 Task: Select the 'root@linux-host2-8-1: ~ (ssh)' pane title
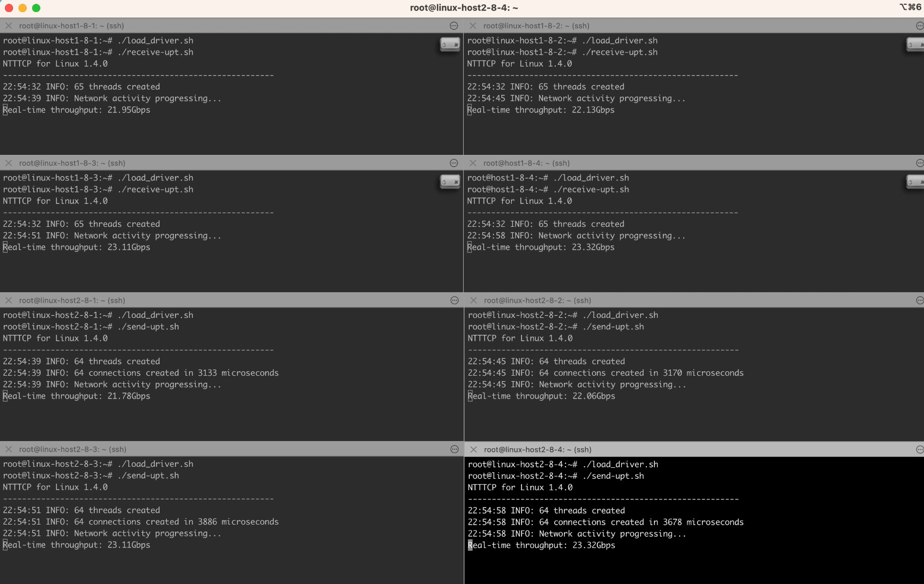[72, 300]
